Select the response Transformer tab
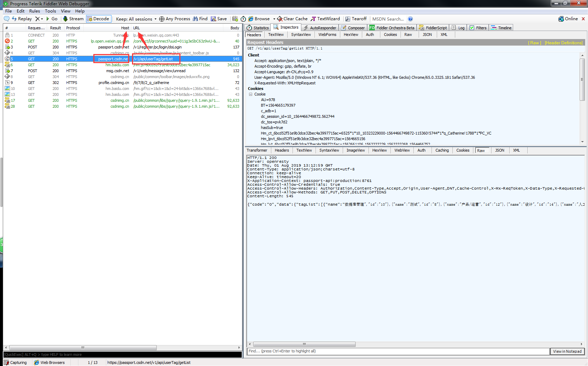 coord(257,150)
